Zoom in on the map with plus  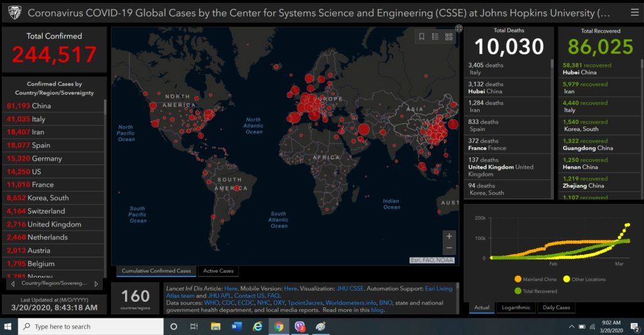(448, 237)
